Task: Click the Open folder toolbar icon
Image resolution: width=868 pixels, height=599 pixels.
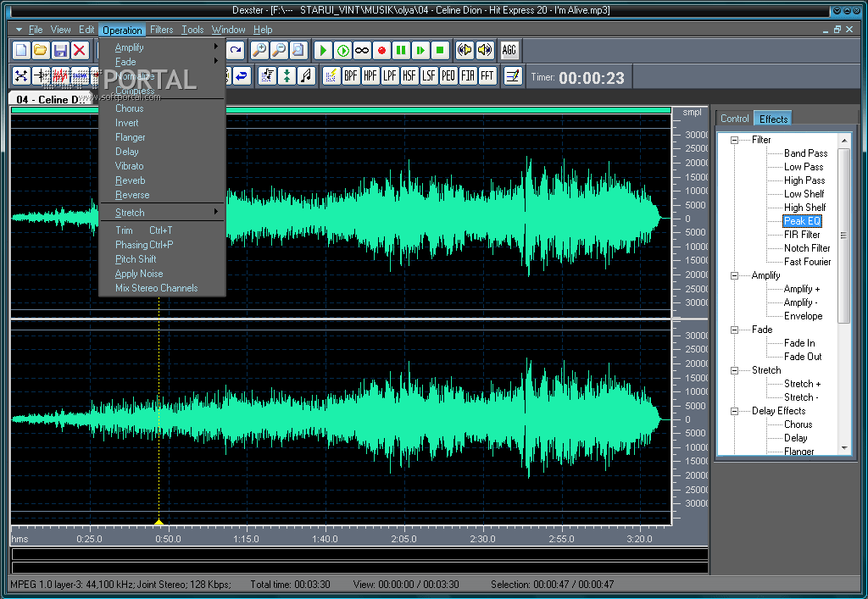Action: [41, 50]
